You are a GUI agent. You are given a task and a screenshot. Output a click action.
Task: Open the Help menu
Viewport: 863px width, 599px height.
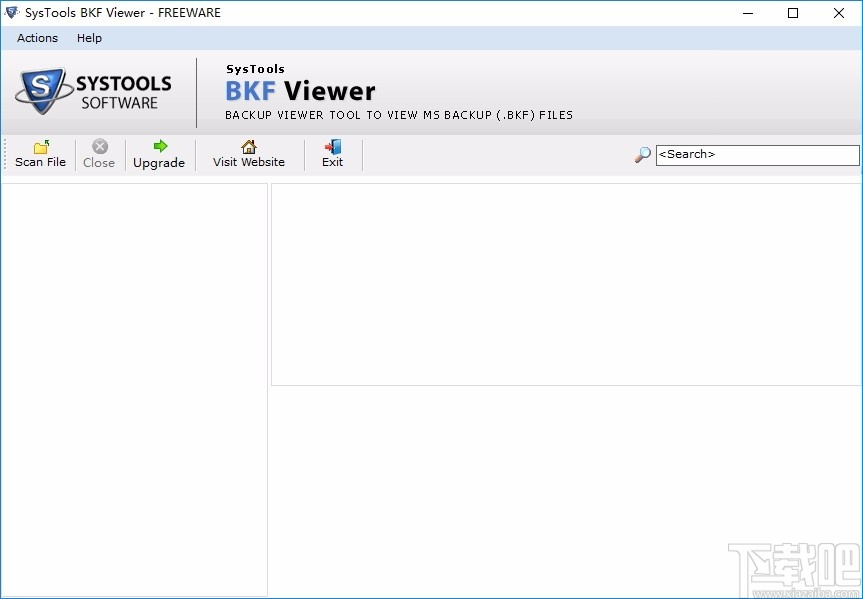(89, 38)
